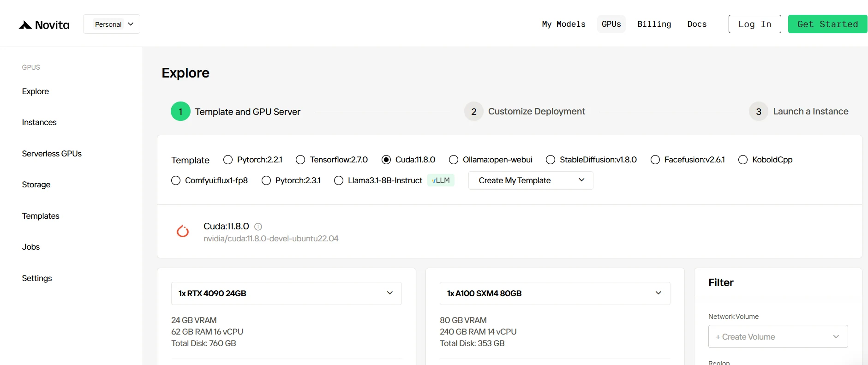Image resolution: width=868 pixels, height=365 pixels.
Task: Open Jobs in the sidebar
Action: click(31, 247)
